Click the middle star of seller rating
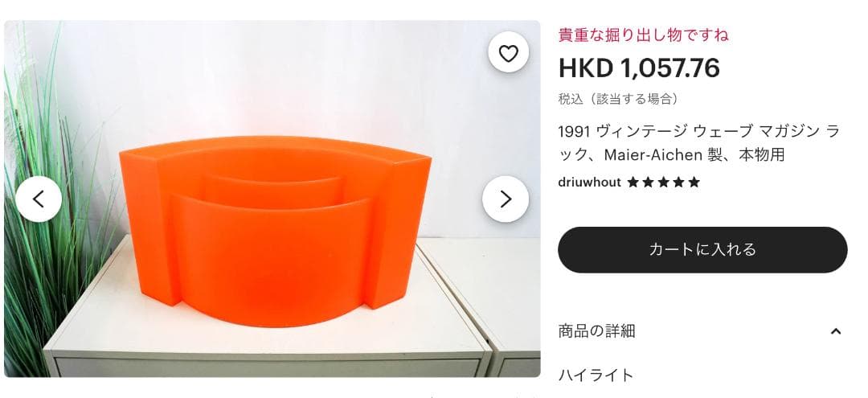 664,183
